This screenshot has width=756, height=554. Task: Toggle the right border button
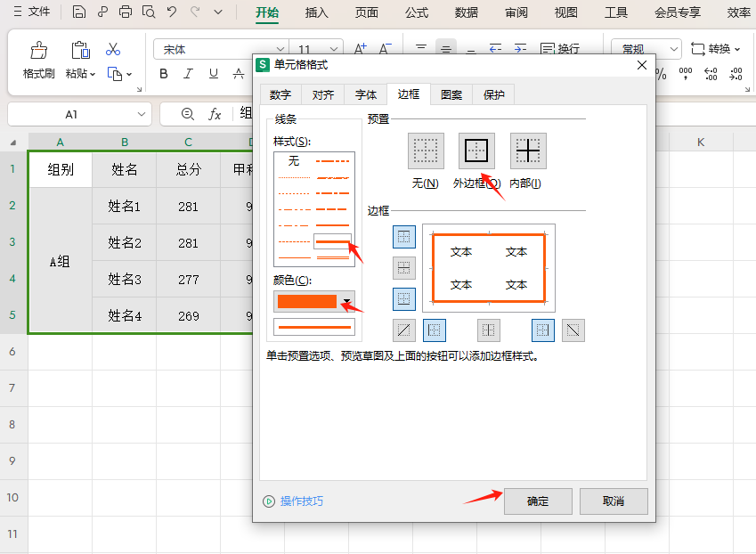(543, 330)
